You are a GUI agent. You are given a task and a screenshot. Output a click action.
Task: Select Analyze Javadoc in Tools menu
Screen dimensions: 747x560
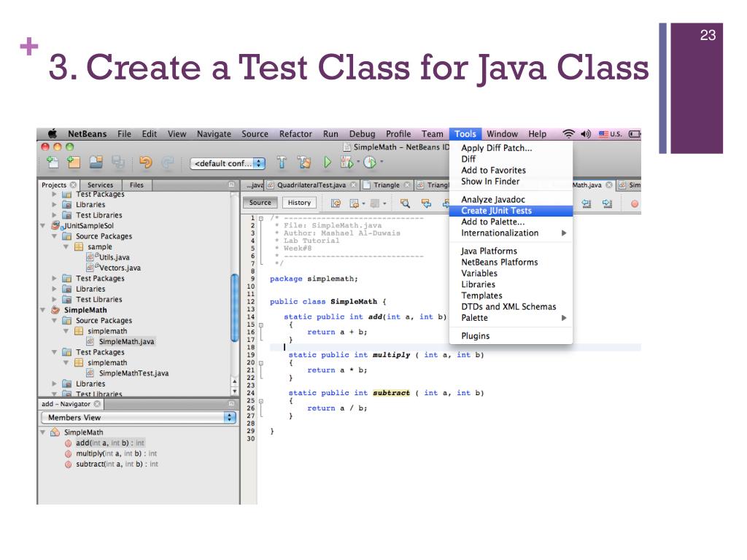click(x=511, y=200)
